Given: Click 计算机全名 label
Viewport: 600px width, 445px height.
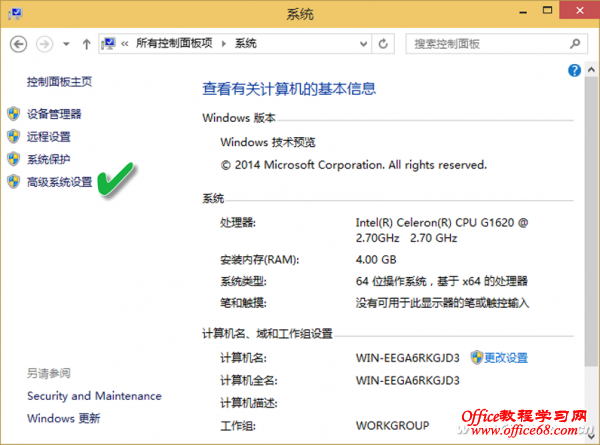Looking at the screenshot, I should click(x=249, y=381).
